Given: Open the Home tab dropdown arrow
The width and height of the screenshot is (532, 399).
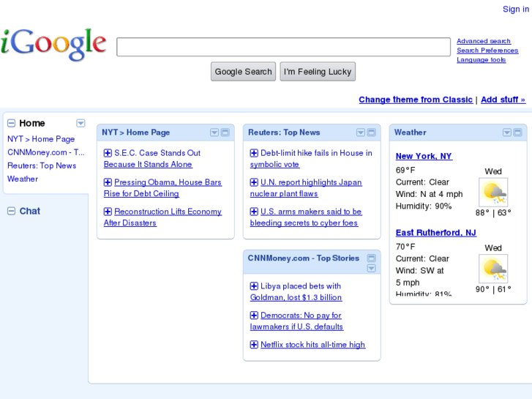Looking at the screenshot, I should pyautogui.click(x=80, y=123).
